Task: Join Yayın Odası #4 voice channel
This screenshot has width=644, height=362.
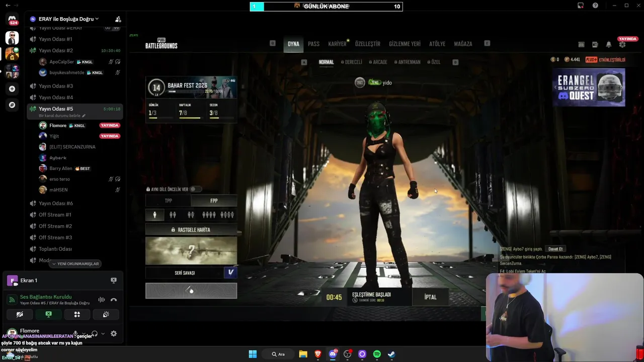Action: tap(75, 97)
